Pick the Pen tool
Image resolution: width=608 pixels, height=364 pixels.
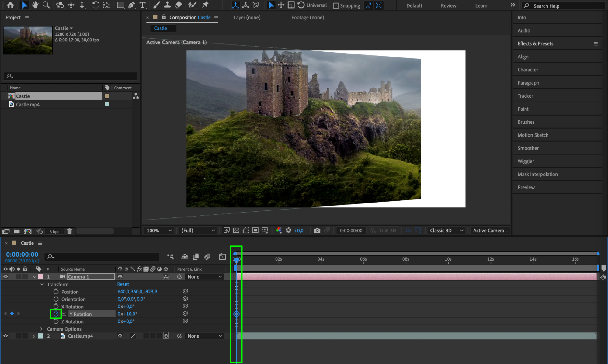[x=131, y=5]
